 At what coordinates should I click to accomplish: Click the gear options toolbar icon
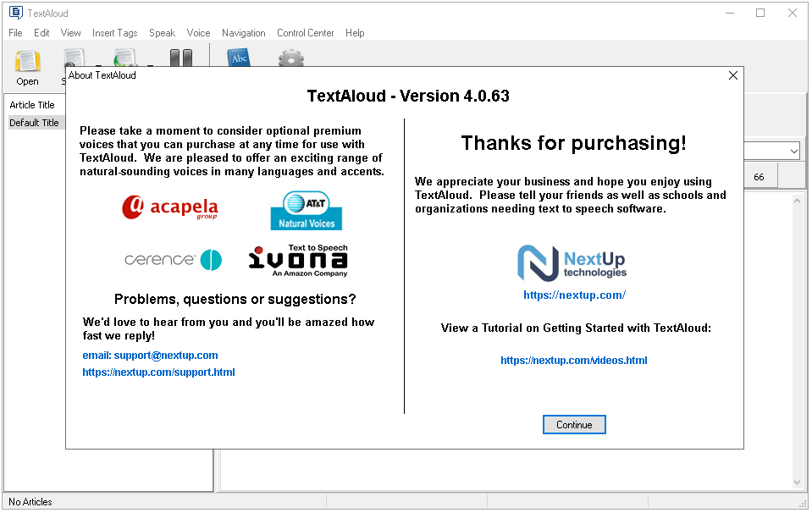[291, 58]
